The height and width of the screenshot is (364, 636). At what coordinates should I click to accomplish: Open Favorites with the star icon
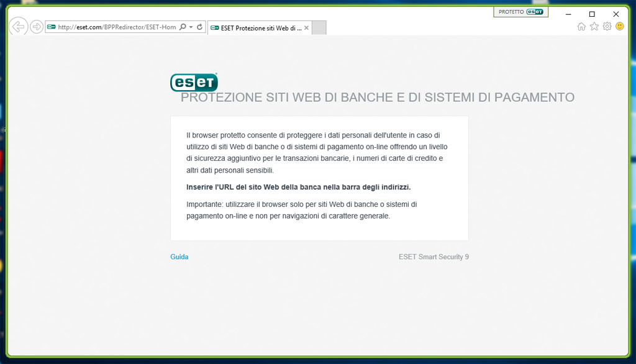pyautogui.click(x=594, y=26)
